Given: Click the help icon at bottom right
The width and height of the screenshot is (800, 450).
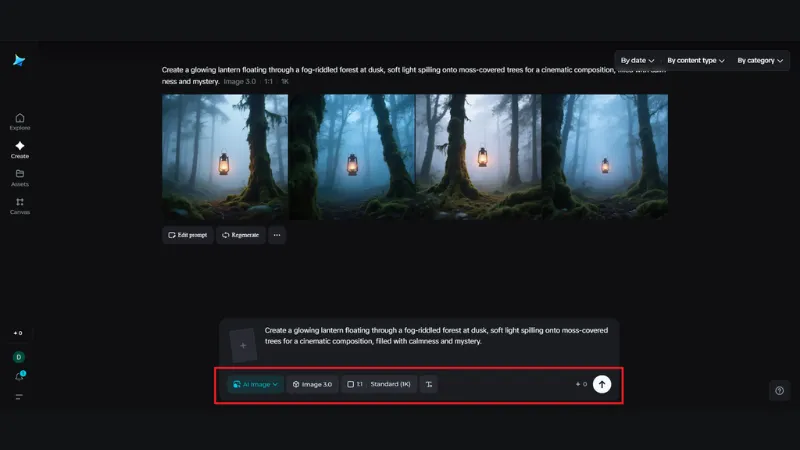Looking at the screenshot, I should [779, 391].
